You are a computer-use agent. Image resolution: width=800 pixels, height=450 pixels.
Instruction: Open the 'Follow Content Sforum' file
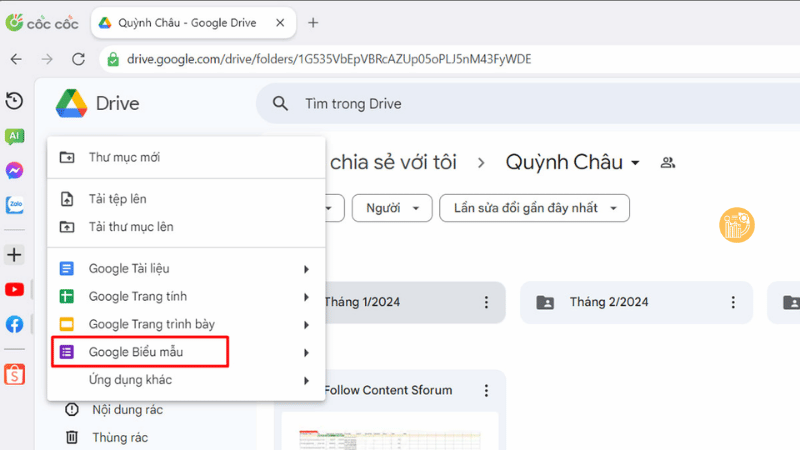tap(388, 390)
